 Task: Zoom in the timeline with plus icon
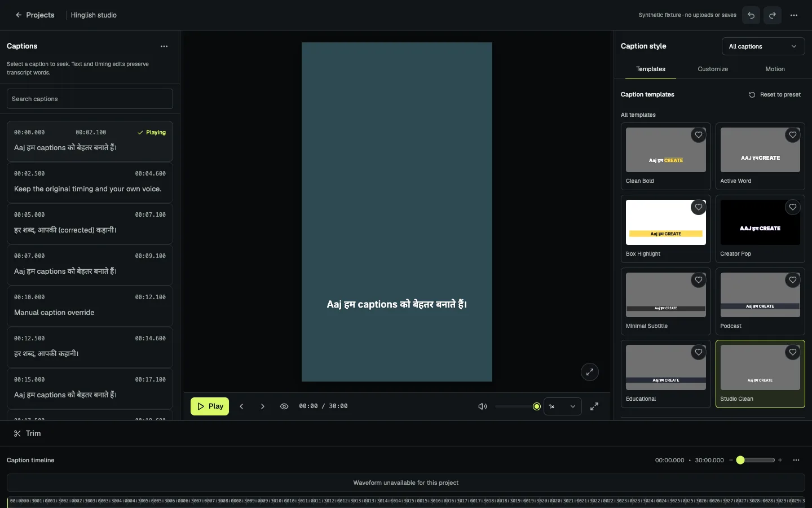[x=780, y=460]
